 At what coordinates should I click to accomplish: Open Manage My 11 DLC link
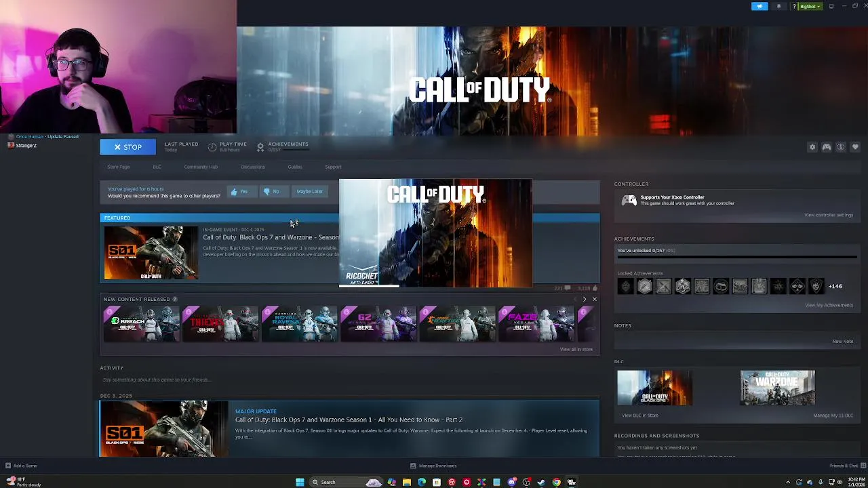click(833, 415)
